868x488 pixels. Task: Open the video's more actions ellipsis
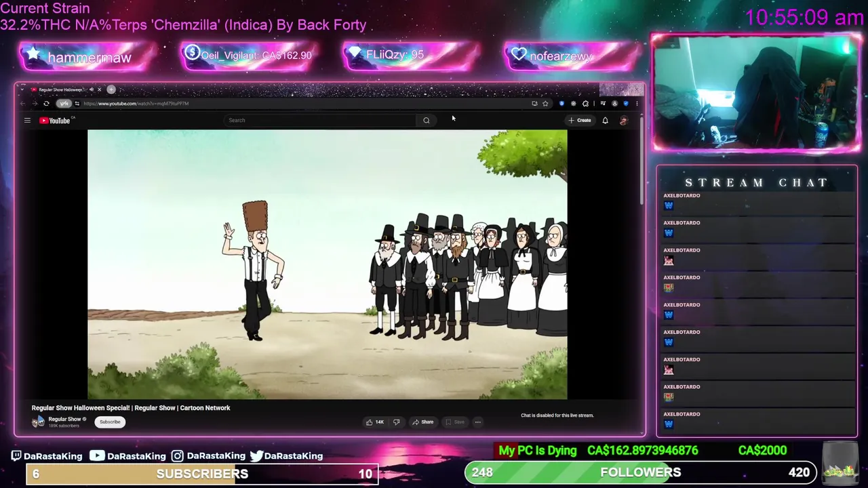tap(477, 422)
